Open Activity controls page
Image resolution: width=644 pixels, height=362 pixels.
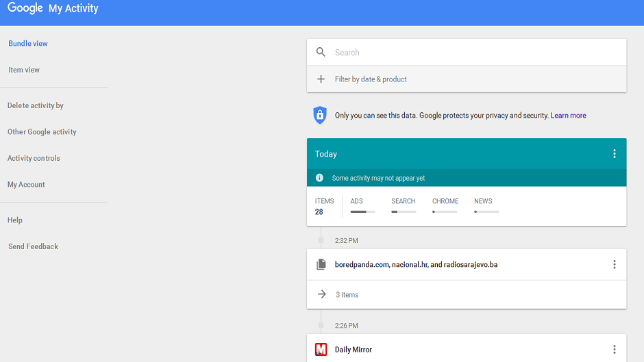(x=34, y=158)
